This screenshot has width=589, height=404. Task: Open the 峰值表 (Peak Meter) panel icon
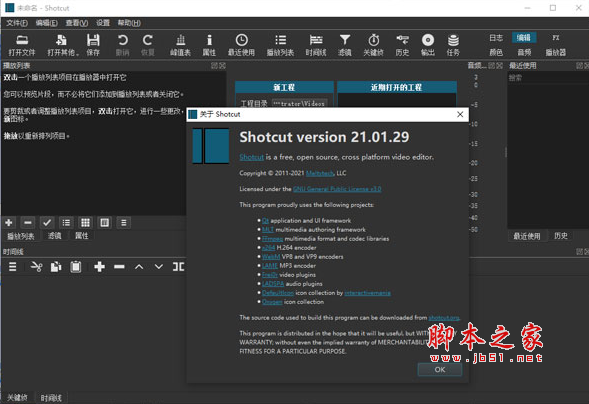181,45
